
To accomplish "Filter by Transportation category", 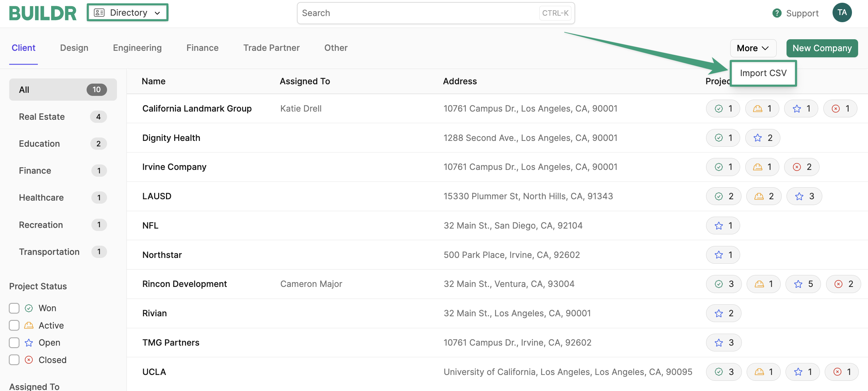I will coord(63,252).
